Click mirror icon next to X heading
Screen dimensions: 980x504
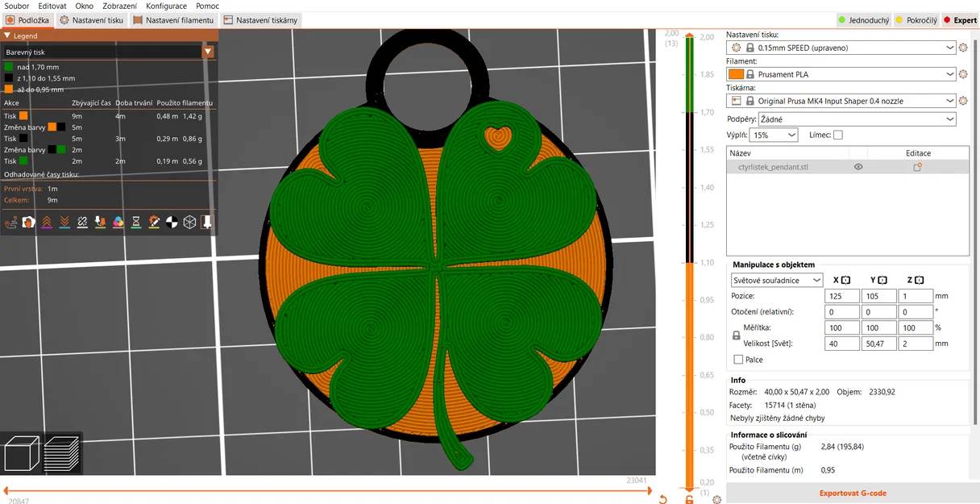pyautogui.click(x=845, y=280)
